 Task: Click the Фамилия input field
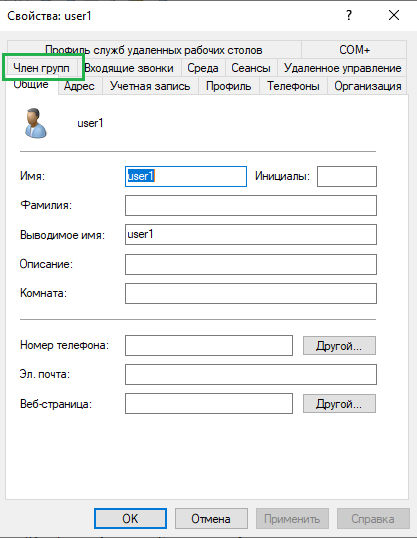tap(251, 206)
